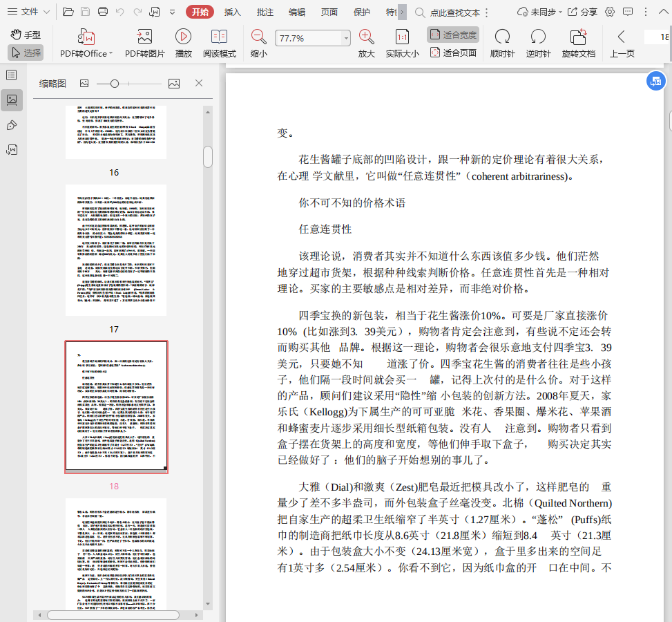The width and height of the screenshot is (672, 622).
Task: Open the conversion sidebar panel icon
Action: click(12, 150)
